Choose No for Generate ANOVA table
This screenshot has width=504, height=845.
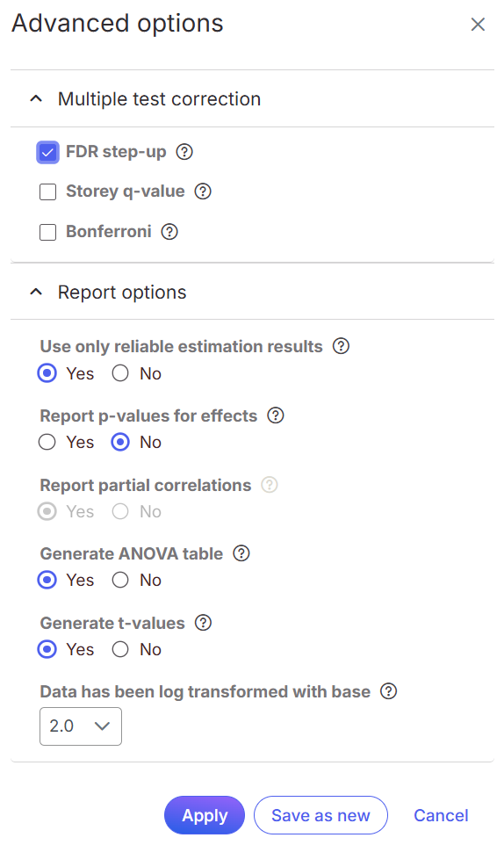(120, 580)
